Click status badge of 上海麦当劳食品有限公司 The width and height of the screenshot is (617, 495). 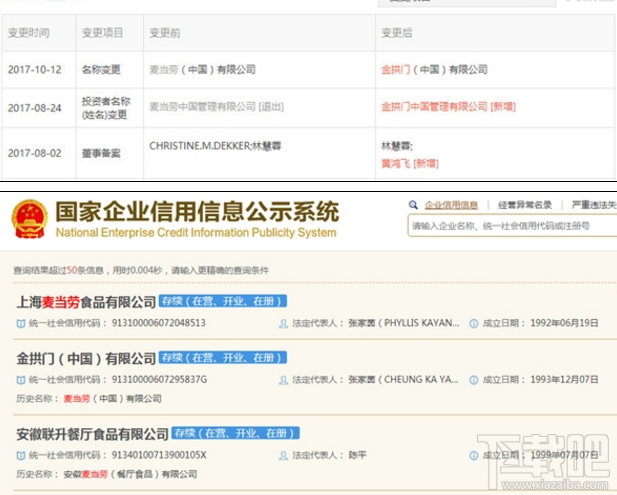pos(223,301)
